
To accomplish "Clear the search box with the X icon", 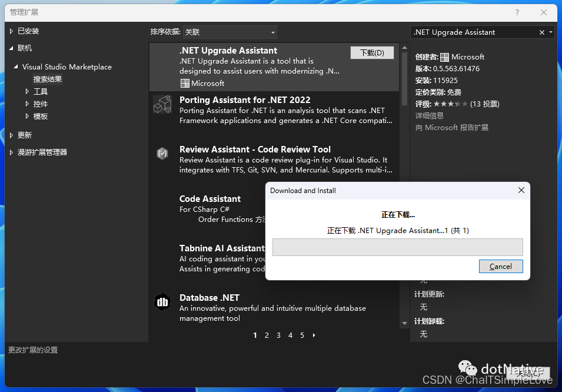I will [x=542, y=32].
